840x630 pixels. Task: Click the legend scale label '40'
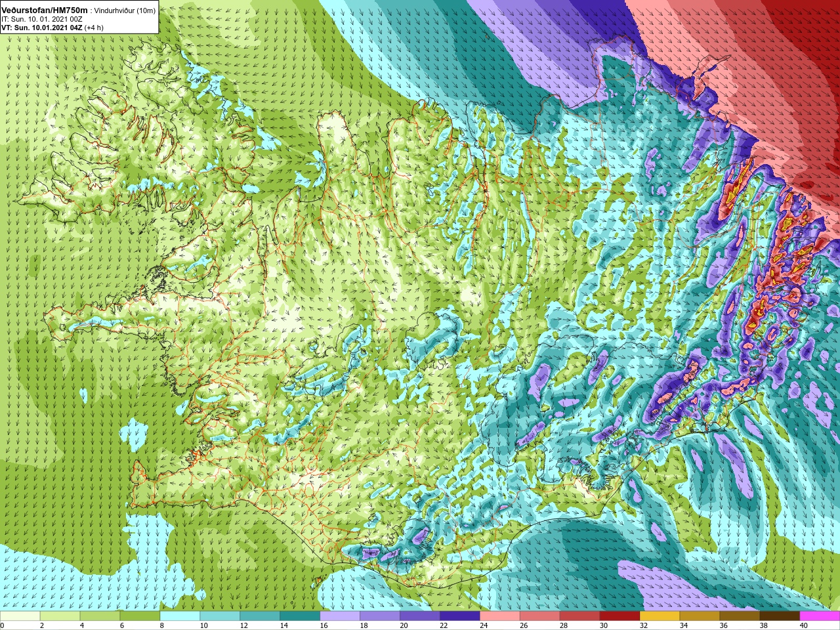pos(804,626)
